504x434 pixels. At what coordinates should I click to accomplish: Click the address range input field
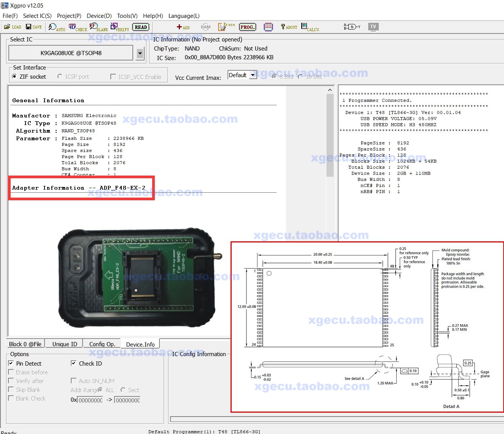[89, 400]
